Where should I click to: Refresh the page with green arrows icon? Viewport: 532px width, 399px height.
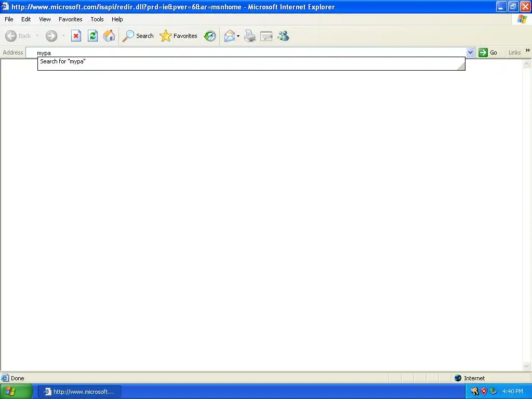(x=92, y=36)
